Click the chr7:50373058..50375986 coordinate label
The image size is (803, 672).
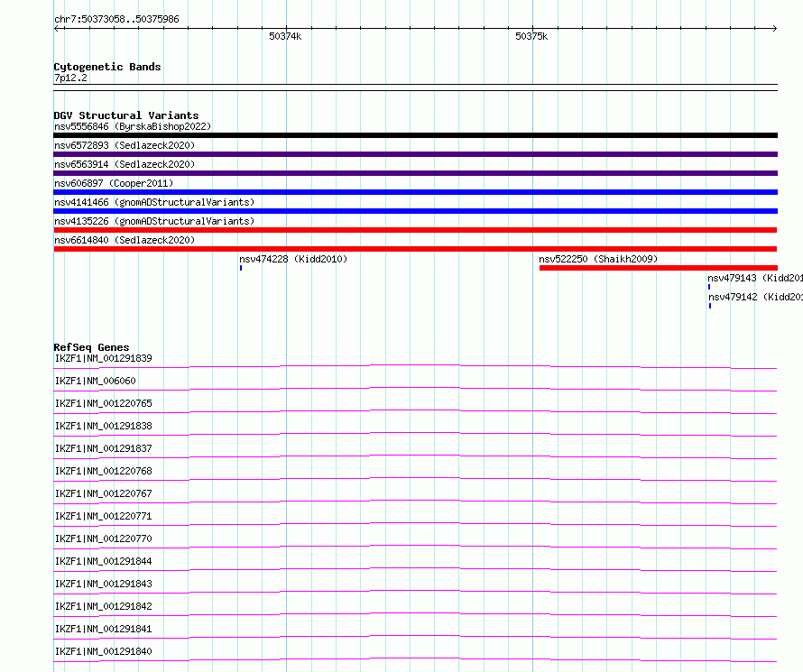[116, 19]
